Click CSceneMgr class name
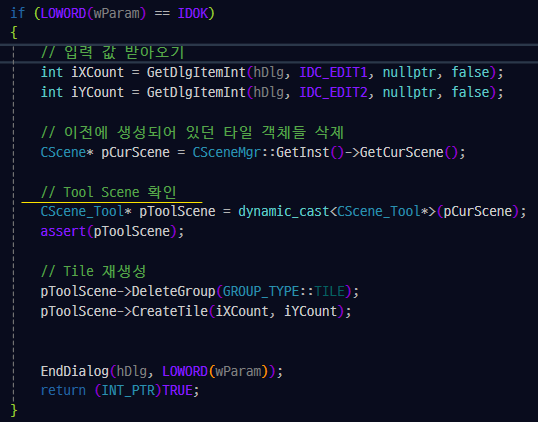Image resolution: width=538 pixels, height=422 pixels. [x=227, y=152]
